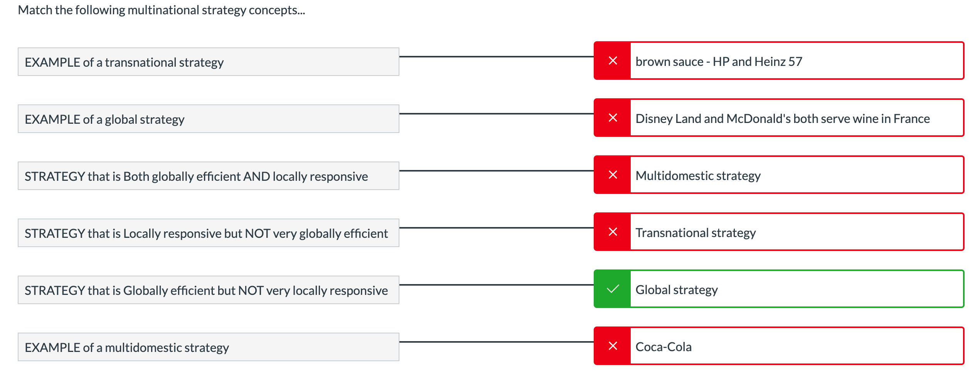
Task: Select the prompt 'STRATEGY that is Both globally efficient AND locally responsive'
Action: [208, 175]
